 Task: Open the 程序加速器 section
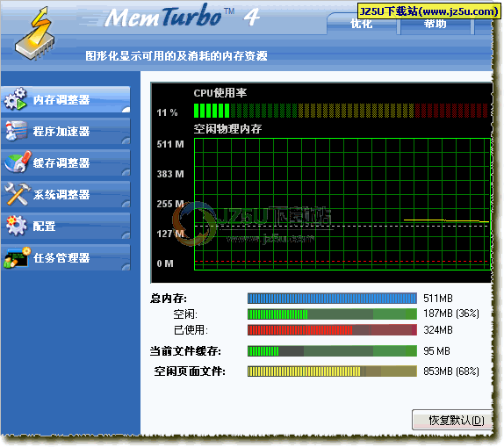click(x=66, y=131)
